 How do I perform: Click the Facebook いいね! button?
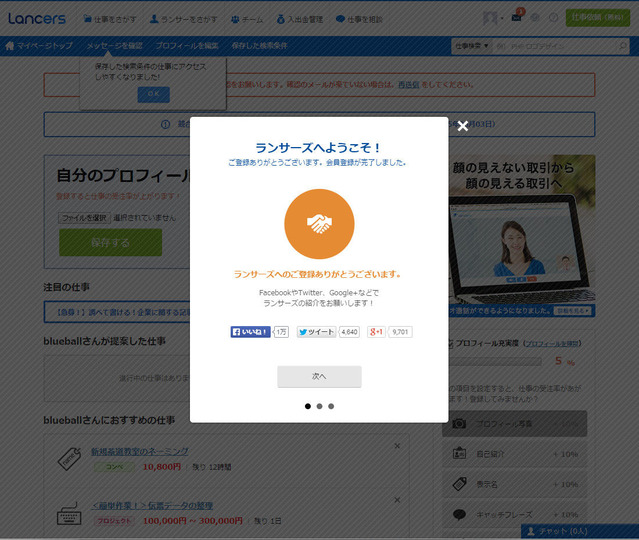coord(250,332)
